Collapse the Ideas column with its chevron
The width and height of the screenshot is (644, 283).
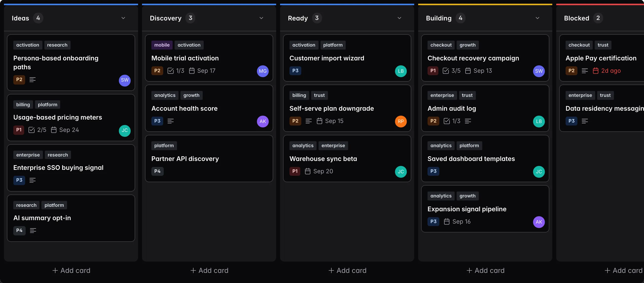pyautogui.click(x=123, y=18)
